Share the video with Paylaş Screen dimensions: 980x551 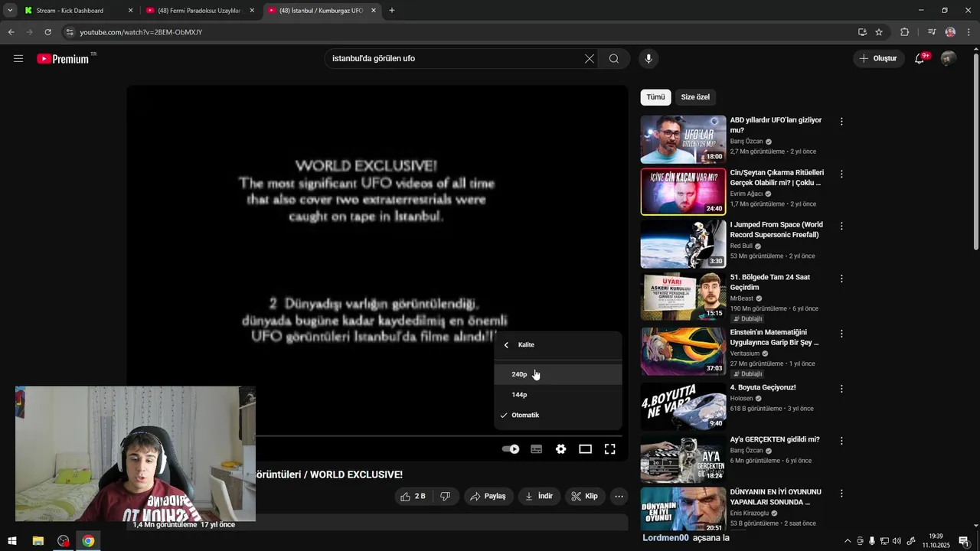pyautogui.click(x=488, y=496)
